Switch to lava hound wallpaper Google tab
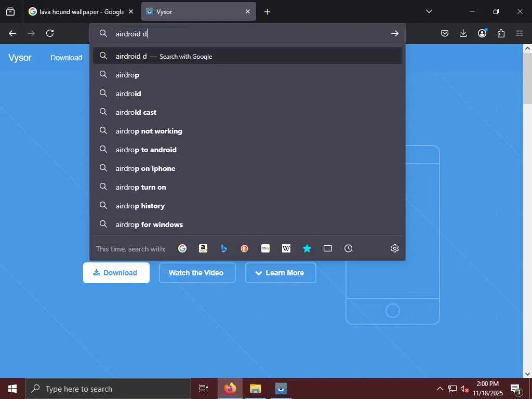The height and width of the screenshot is (399, 532). point(81,11)
